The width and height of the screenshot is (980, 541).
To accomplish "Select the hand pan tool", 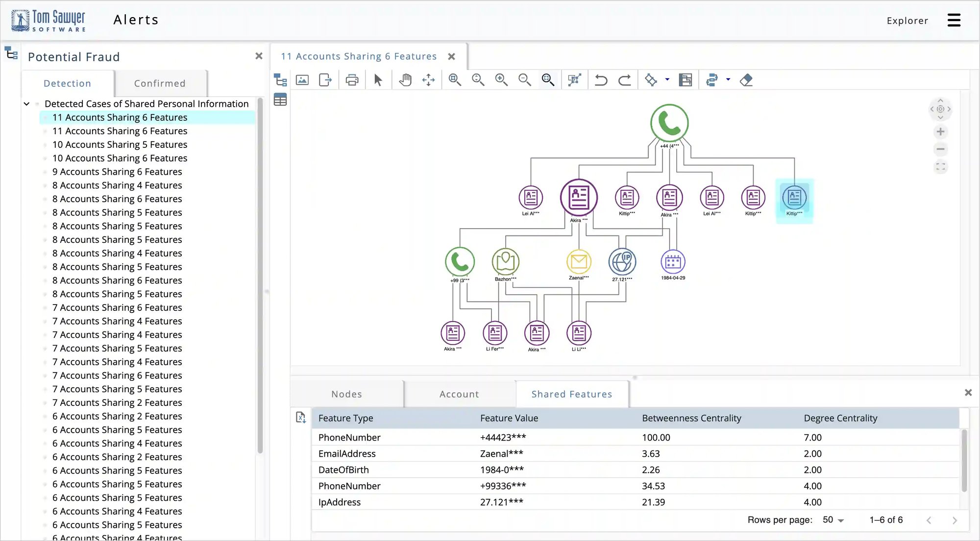I will tap(405, 80).
